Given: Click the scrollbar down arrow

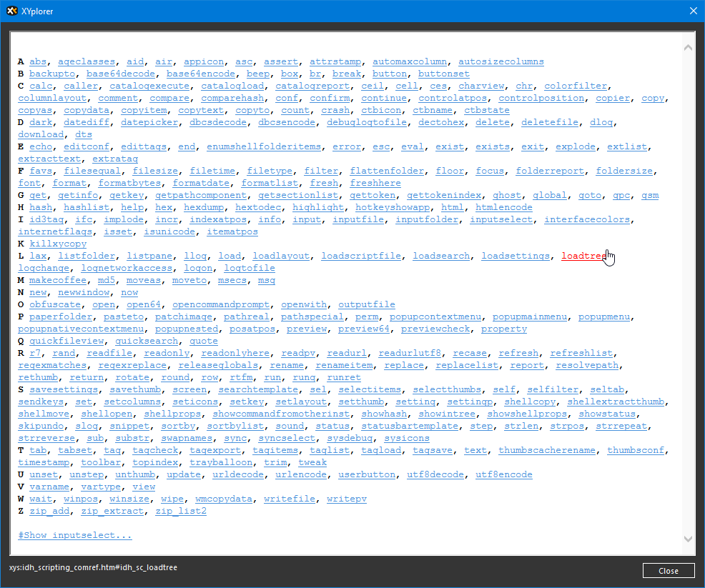Looking at the screenshot, I should 687,539.
